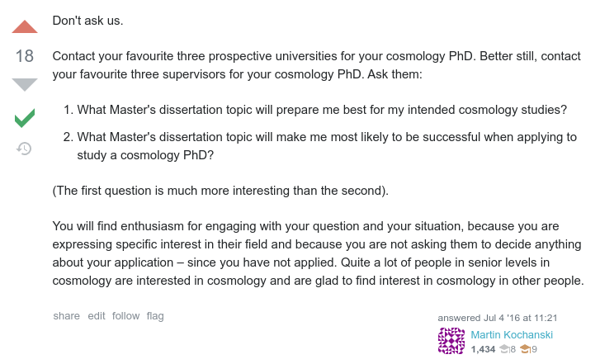Click Martin Kochanski's avatar image

(451, 341)
